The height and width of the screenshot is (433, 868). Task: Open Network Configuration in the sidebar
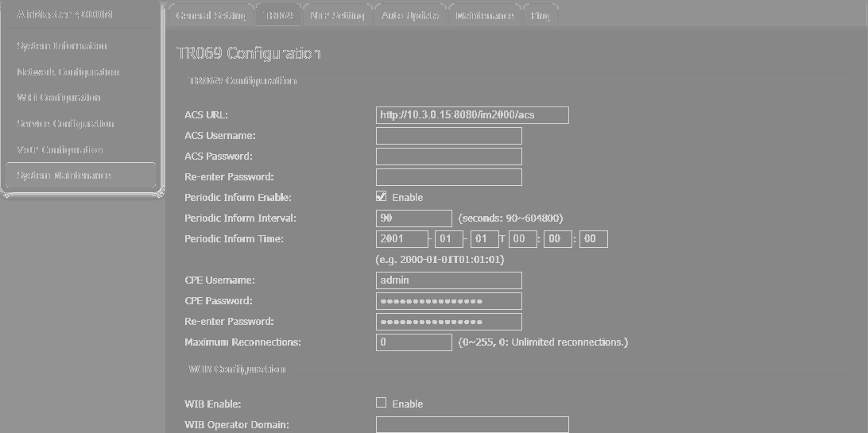point(68,72)
